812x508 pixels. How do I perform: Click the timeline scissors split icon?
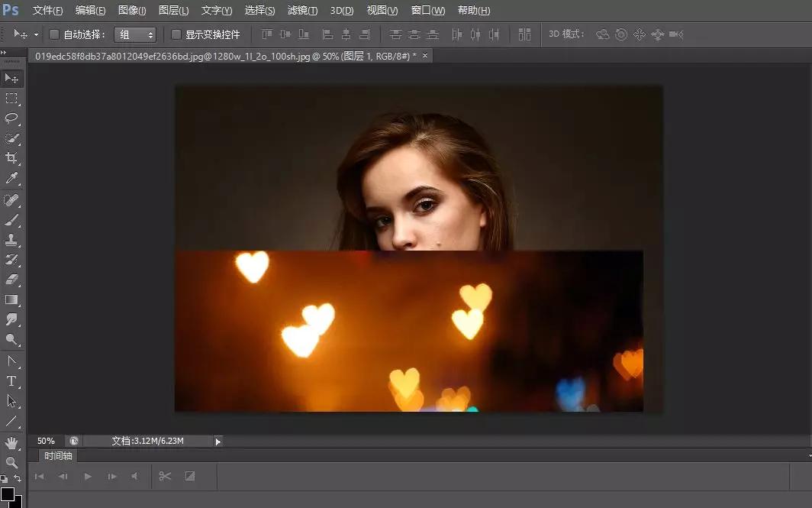tap(165, 476)
